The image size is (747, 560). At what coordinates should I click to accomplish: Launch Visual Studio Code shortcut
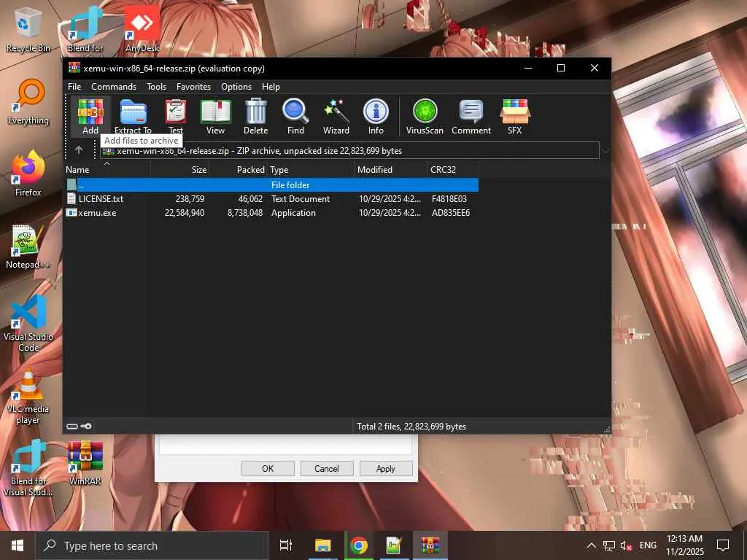(x=28, y=324)
